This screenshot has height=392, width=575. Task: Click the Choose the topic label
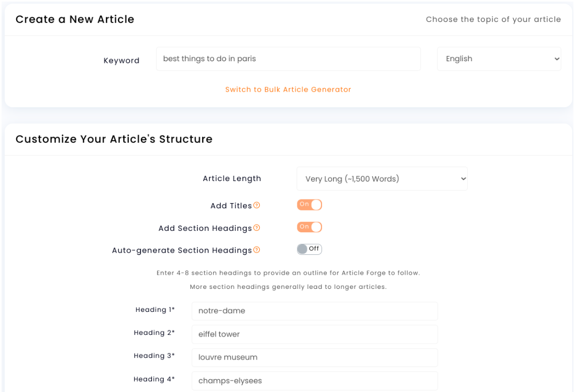[x=494, y=19]
